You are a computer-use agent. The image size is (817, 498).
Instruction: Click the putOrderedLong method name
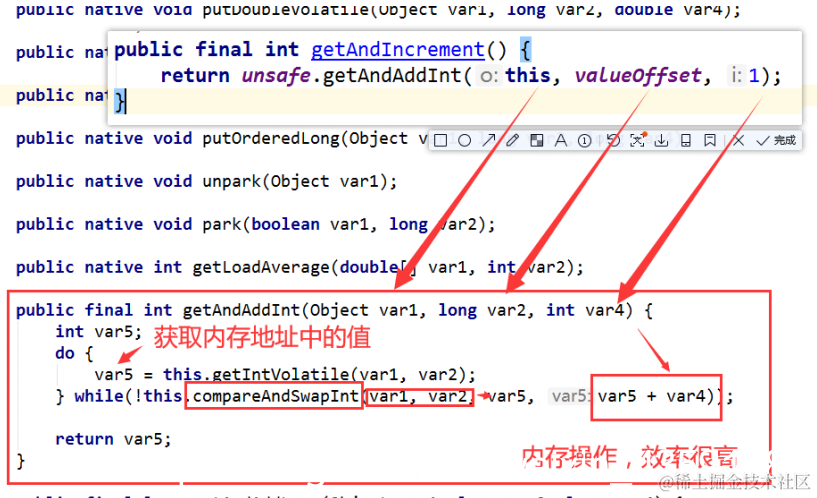[271, 139]
